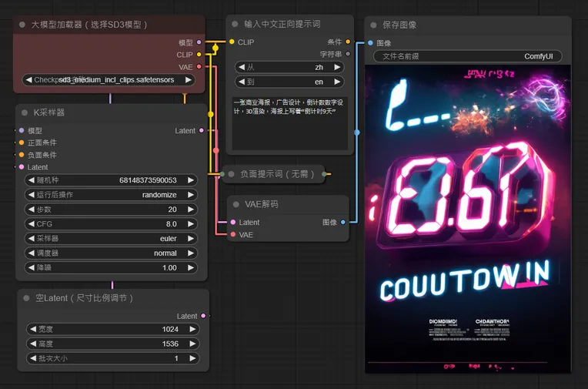Open the sd3 checkpoint model selector
The width and height of the screenshot is (588, 389).
[109, 79]
